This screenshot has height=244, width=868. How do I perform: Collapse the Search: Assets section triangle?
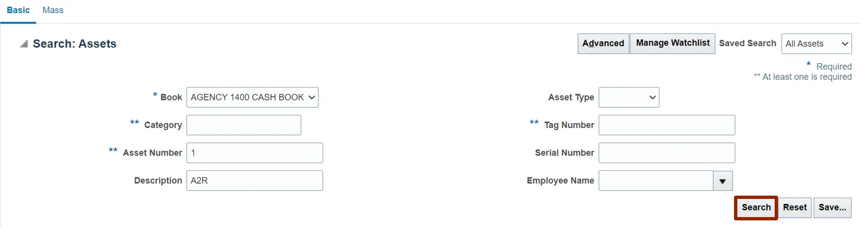pos(24,44)
